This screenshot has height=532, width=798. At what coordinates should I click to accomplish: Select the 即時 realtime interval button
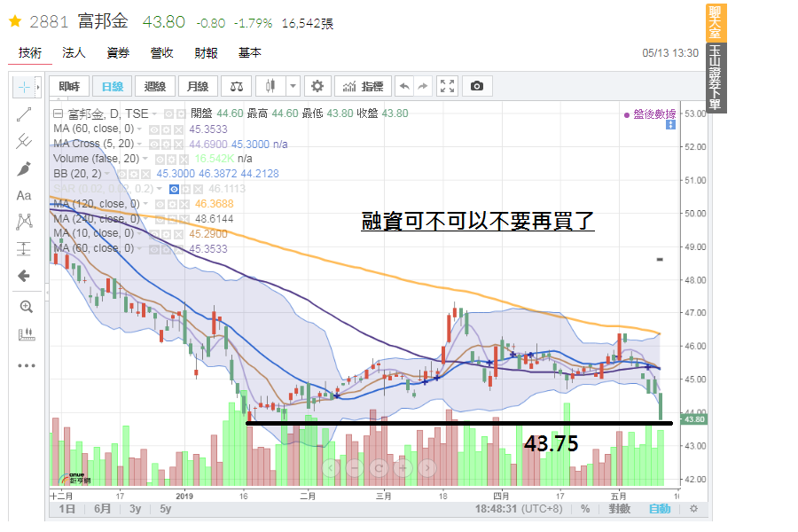point(69,86)
